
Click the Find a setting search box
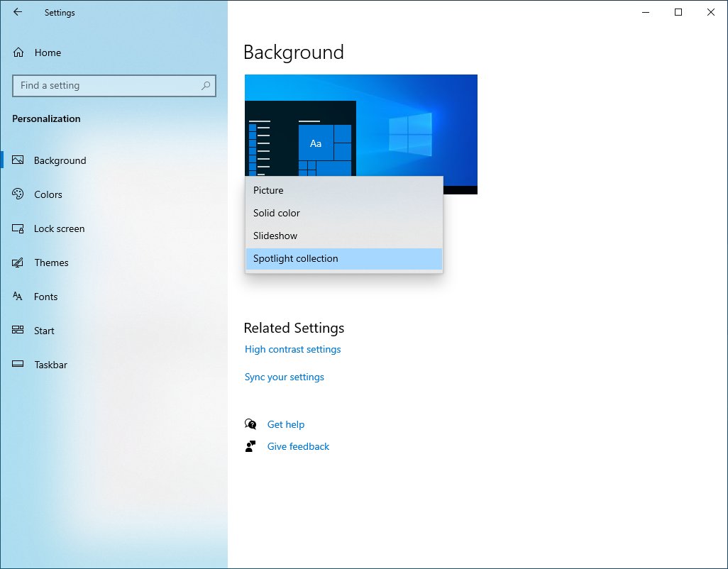106,86
